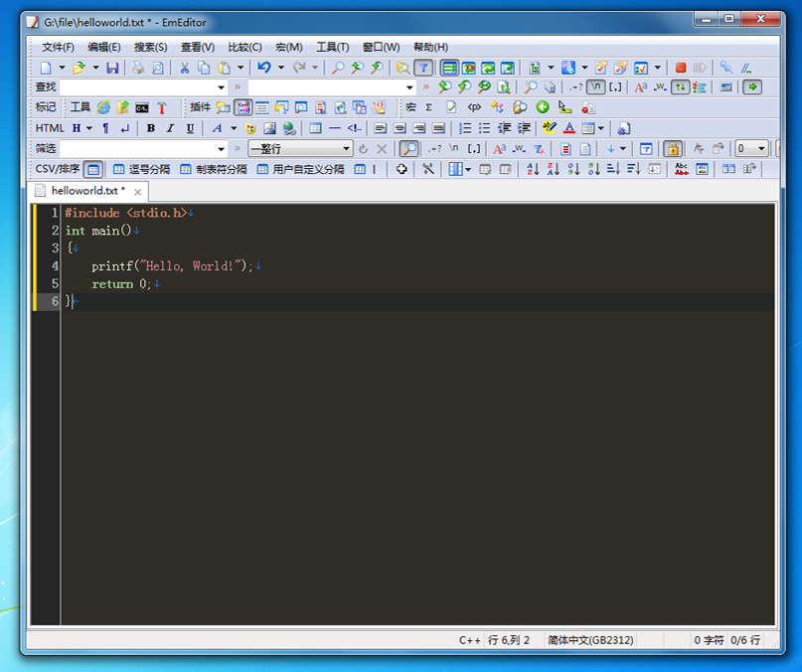
Task: Select 逗号分隔 comma separated mode
Action: pos(141,169)
